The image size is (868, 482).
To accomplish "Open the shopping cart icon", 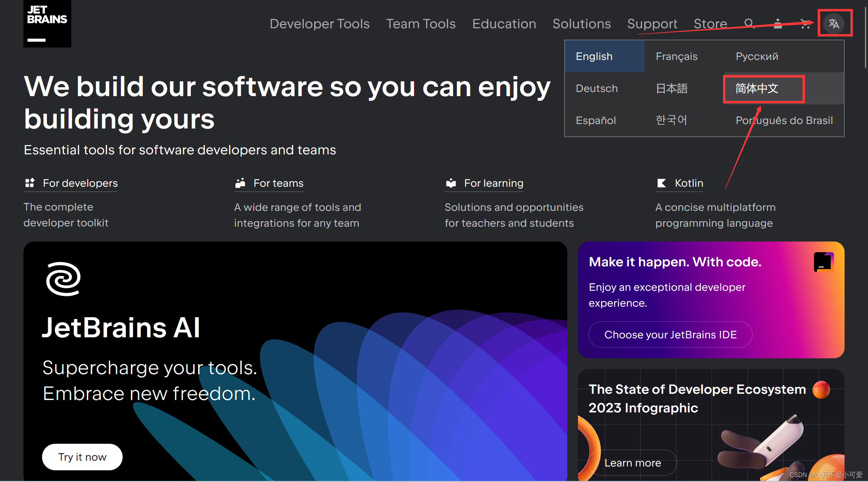I will [x=805, y=24].
